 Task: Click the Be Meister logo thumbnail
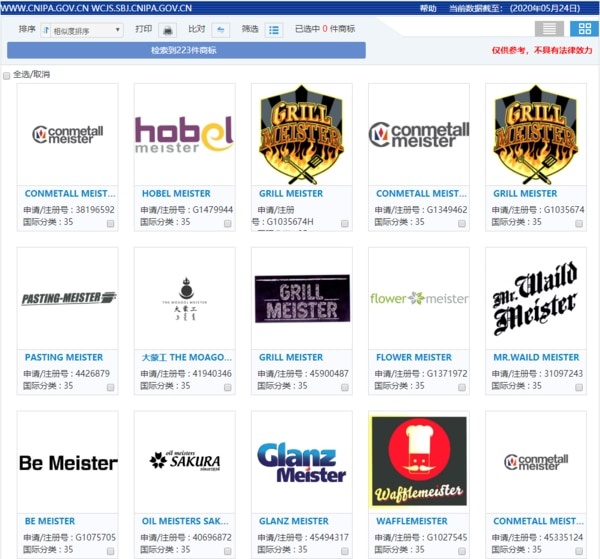tap(68, 463)
